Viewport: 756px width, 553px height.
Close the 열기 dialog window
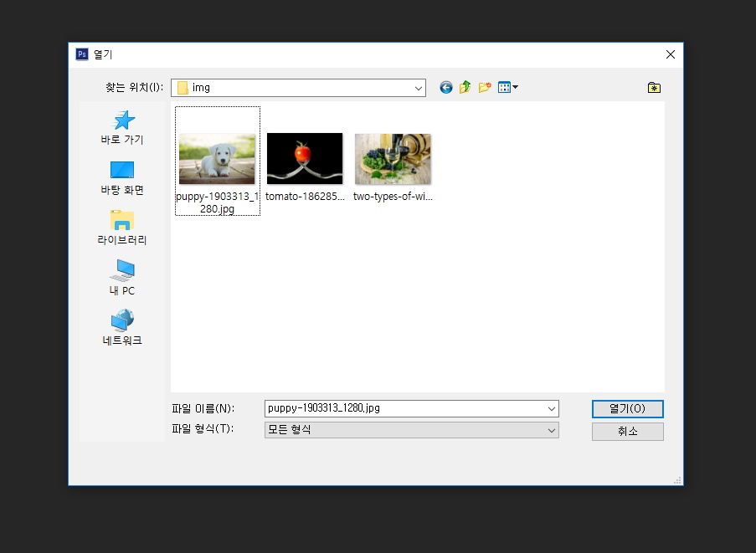[670, 54]
